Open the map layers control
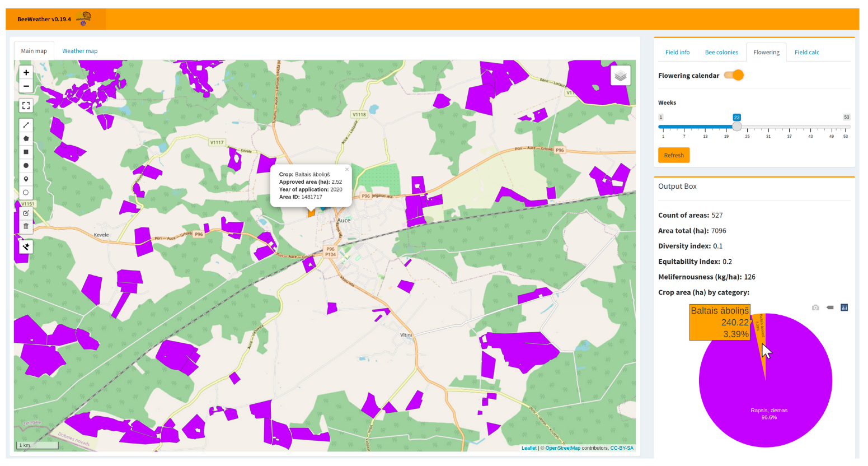This screenshot has width=868, height=466. [620, 76]
